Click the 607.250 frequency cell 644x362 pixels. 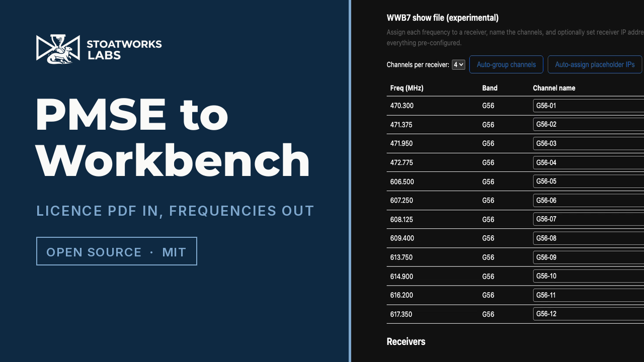(x=401, y=200)
